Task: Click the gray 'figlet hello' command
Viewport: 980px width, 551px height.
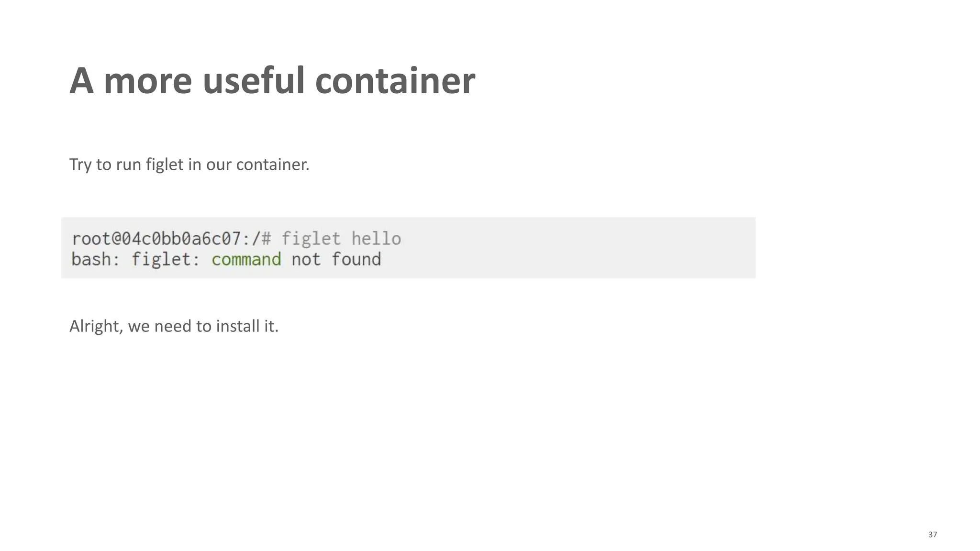Action: point(341,239)
